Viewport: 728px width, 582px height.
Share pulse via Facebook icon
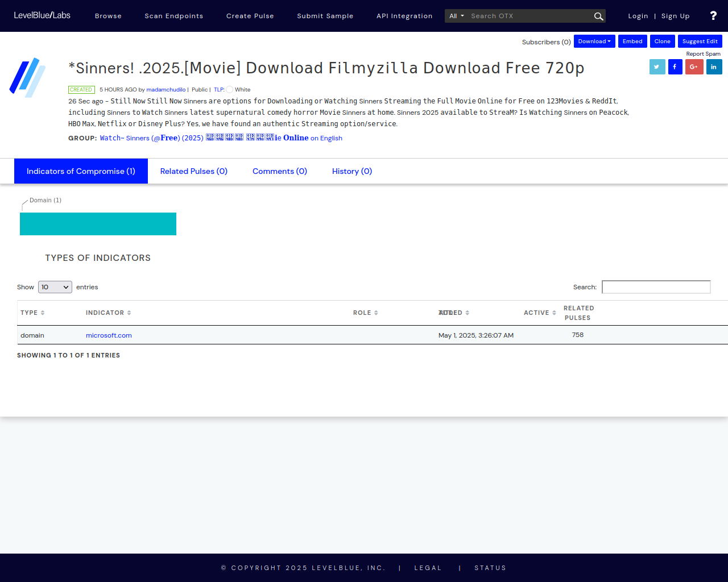tap(675, 67)
